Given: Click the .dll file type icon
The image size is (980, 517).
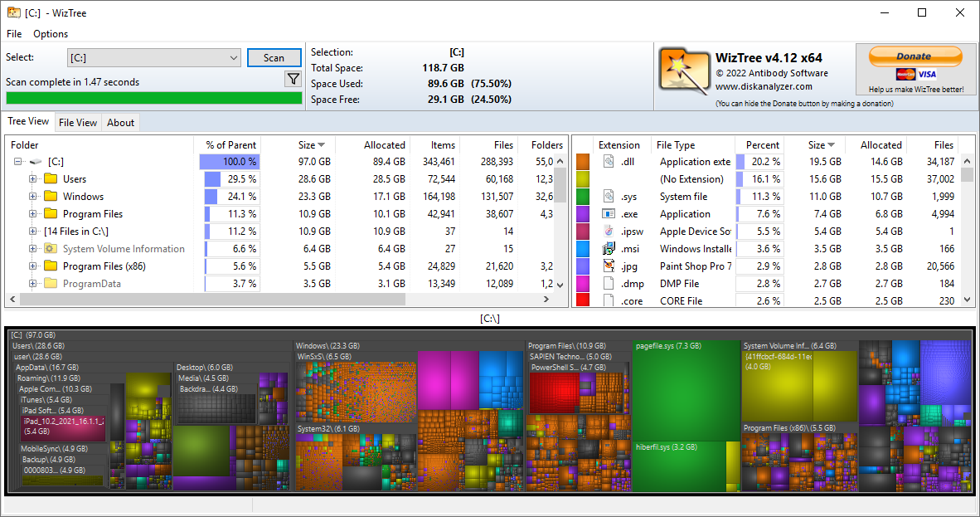Looking at the screenshot, I should pos(609,161).
